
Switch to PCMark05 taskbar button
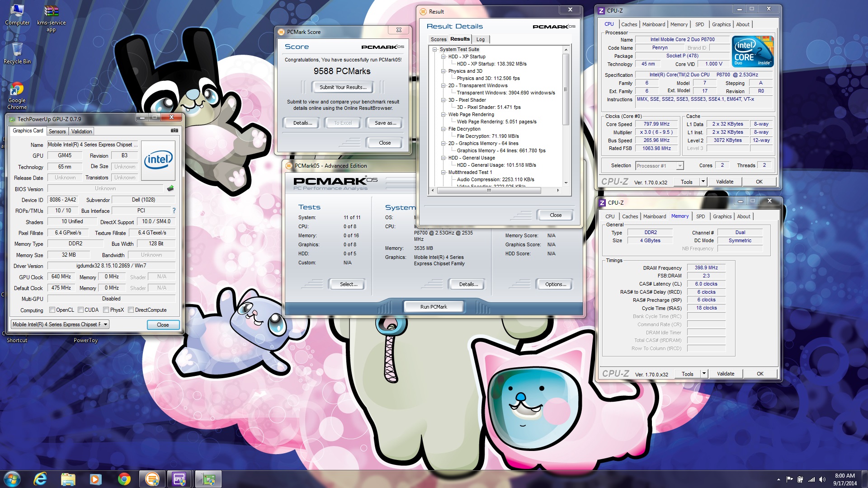[152, 479]
